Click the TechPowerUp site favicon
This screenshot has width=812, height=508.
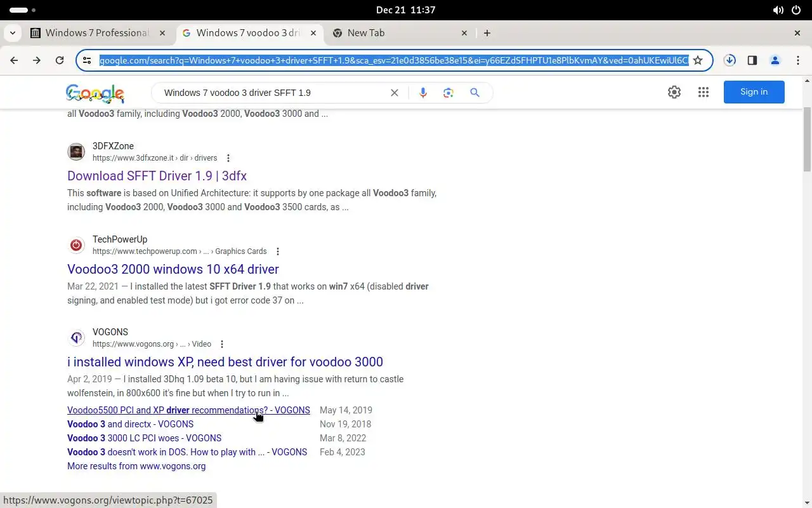click(x=76, y=245)
